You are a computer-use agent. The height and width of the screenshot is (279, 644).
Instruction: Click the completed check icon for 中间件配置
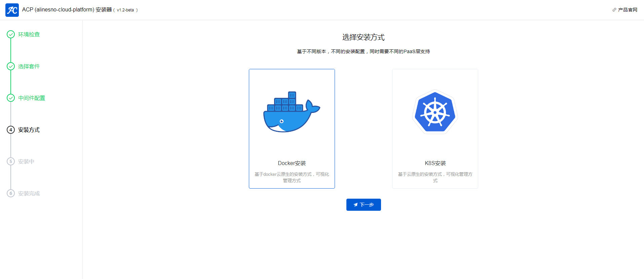pos(11,98)
